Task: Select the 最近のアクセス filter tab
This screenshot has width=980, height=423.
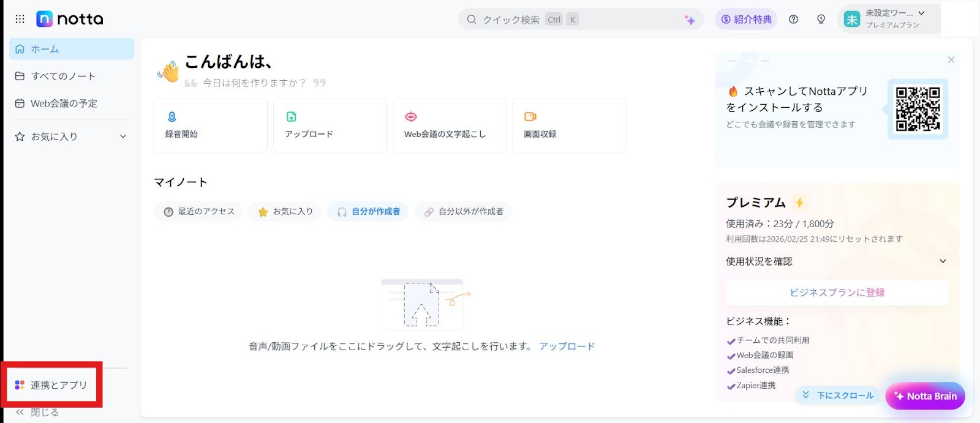Action: 198,212
